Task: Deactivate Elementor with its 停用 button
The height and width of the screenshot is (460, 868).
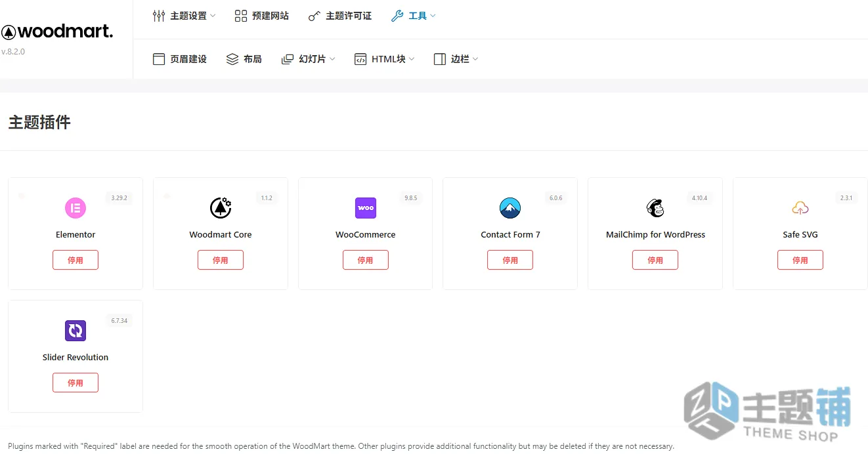Action: (x=76, y=260)
